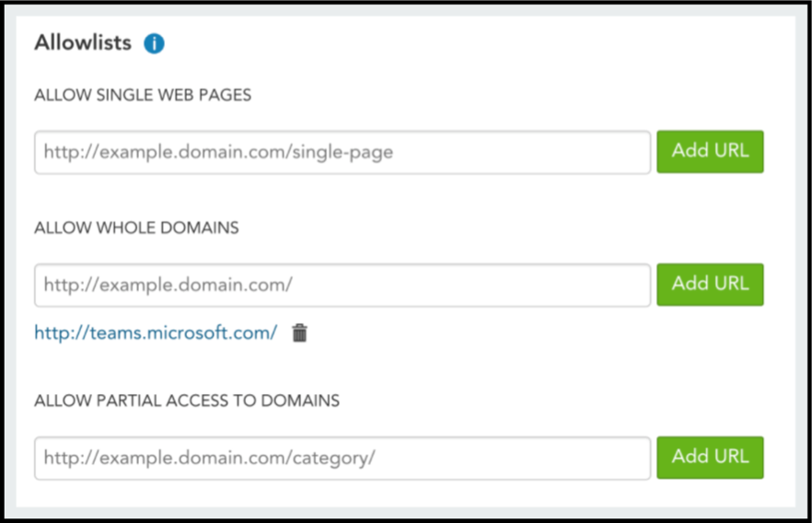812x523 pixels.
Task: Select the whole domains URL input
Action: (342, 285)
